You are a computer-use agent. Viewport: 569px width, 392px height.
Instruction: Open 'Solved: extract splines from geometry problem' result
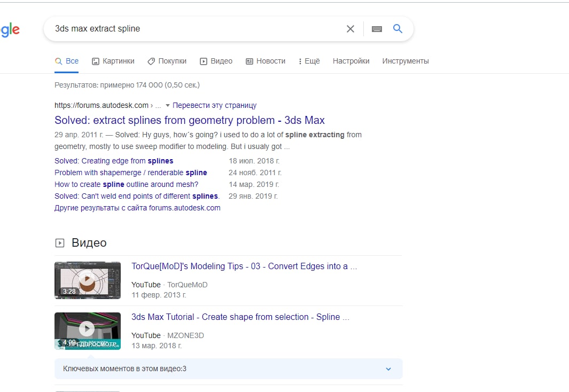190,120
